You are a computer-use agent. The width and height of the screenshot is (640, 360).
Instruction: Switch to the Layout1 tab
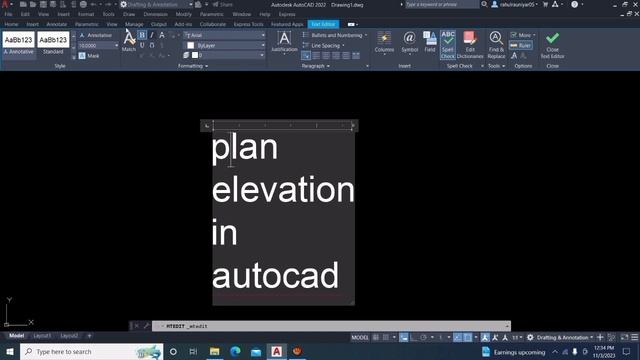click(42, 336)
